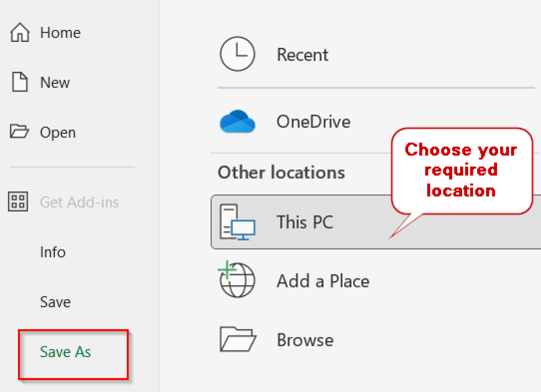Go to the Home text label
Viewport: 541px width, 392px height.
coord(60,33)
